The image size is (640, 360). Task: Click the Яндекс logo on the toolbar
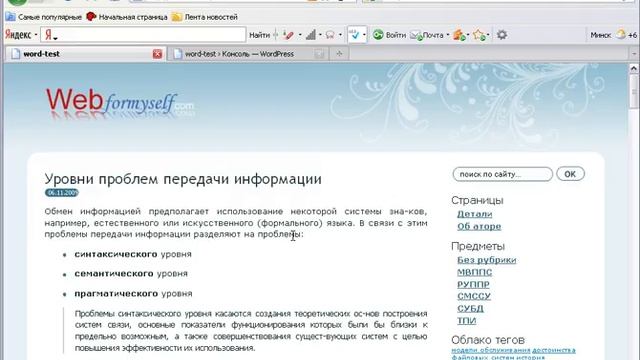pos(18,35)
